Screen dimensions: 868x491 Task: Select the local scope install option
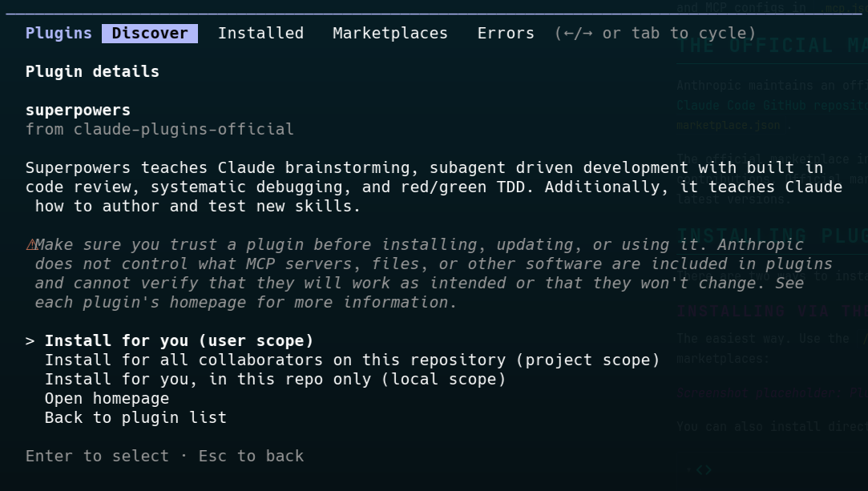276,379
